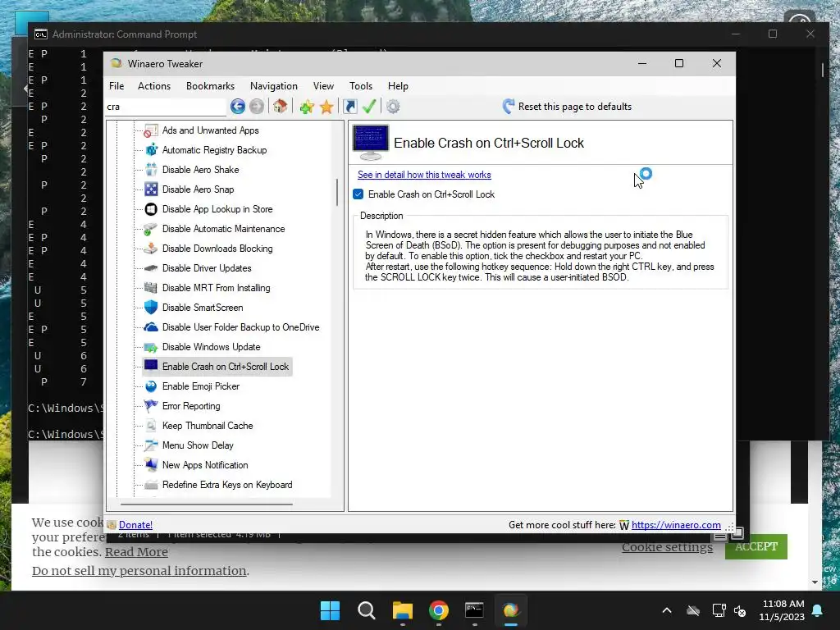Open File Explorer from taskbar

point(402,610)
